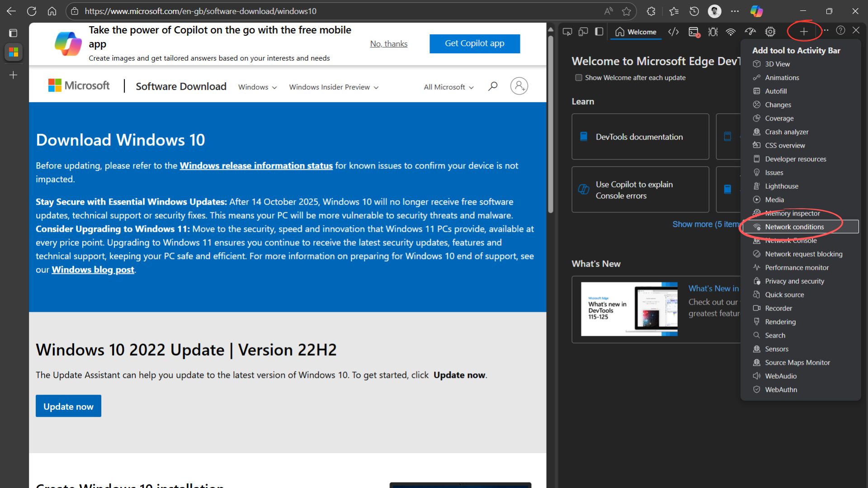
Task: Open the Windows blog post link
Action: (x=93, y=270)
